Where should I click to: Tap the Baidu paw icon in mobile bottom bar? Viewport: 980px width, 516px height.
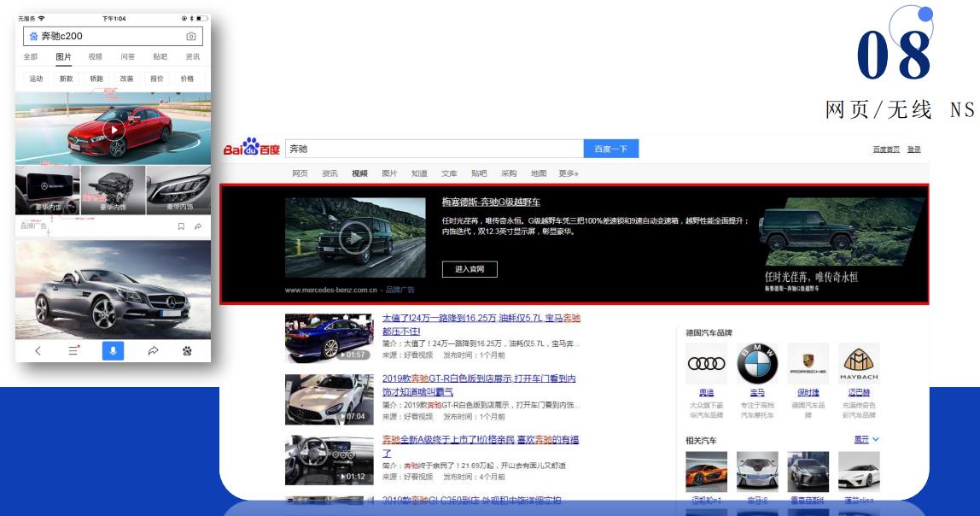coord(187,351)
